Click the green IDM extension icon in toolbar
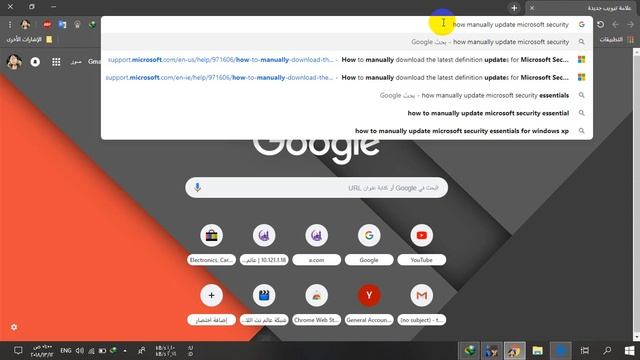 (x=92, y=24)
